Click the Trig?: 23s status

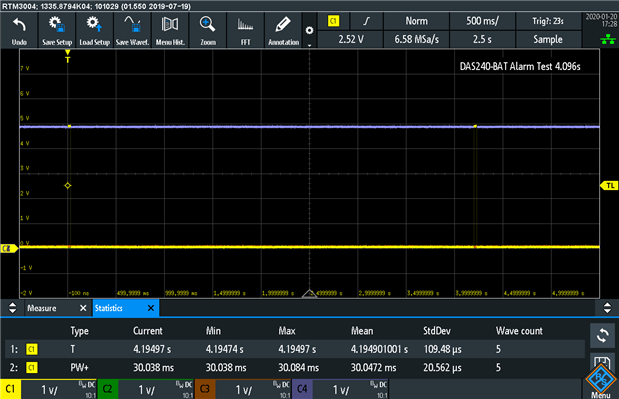tap(548, 21)
